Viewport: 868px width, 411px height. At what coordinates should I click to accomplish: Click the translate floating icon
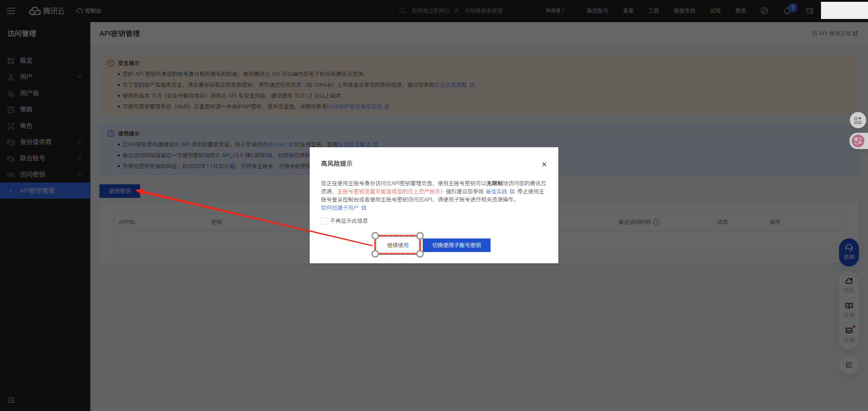click(x=858, y=141)
